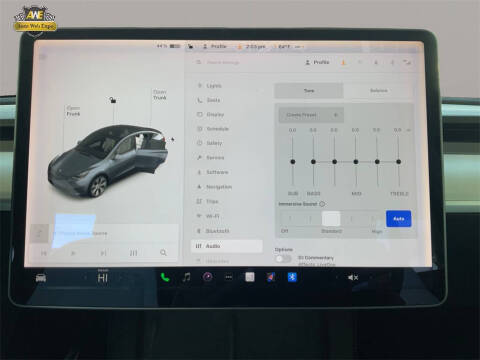The image size is (480, 360).
Task: Tap the lock icon in the top status bar
Action: pos(190,47)
